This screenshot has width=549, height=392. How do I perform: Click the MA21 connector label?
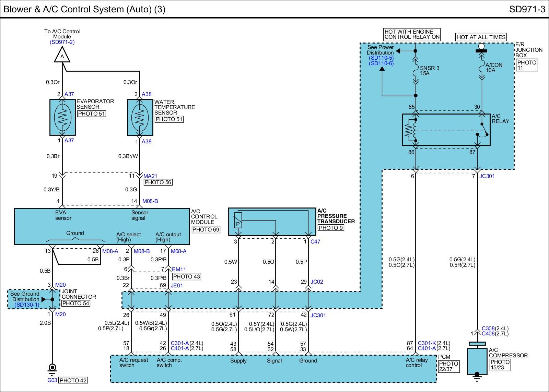click(x=150, y=176)
